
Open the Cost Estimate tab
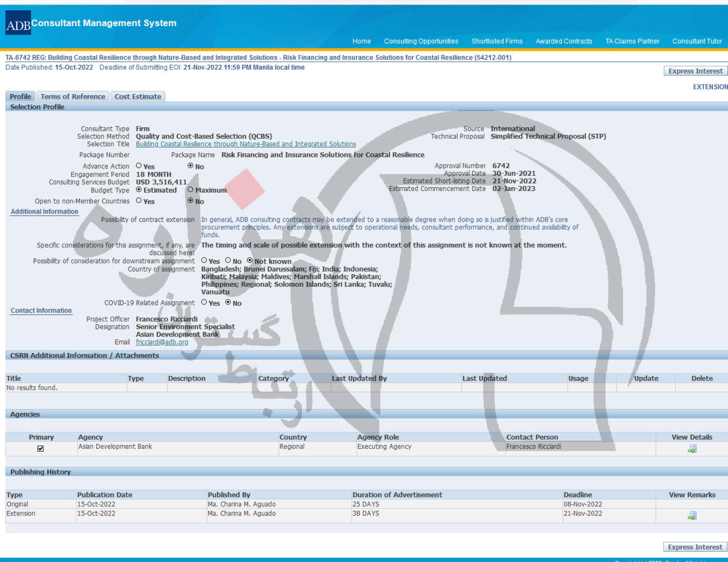[138, 96]
